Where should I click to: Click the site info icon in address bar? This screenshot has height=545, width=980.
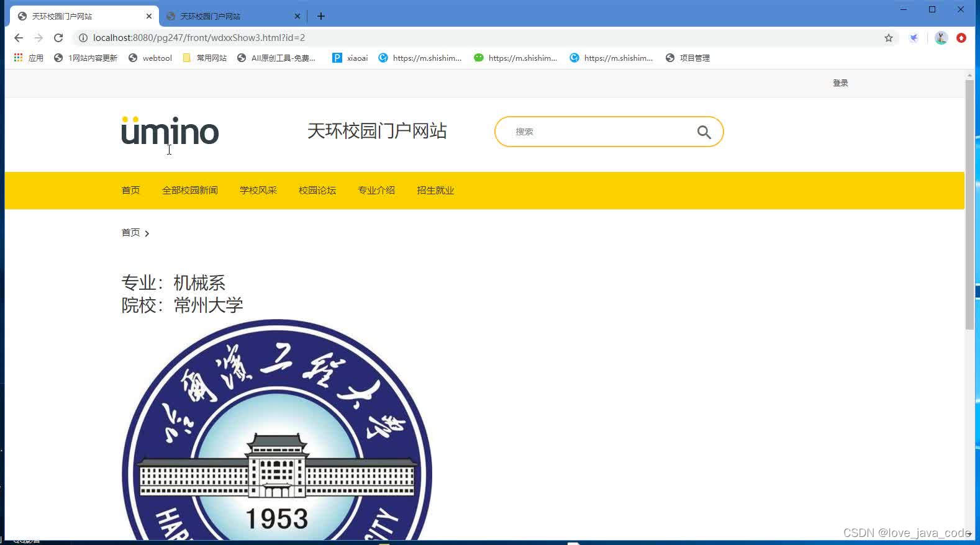(x=83, y=38)
